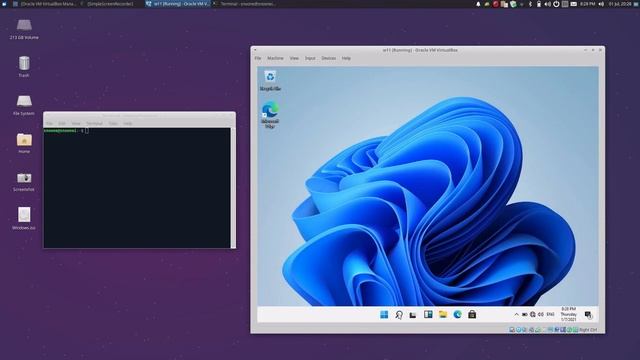Screen dimensions: 640x360
Task: Select the Windows.iso file on desktop
Action: tap(24, 218)
